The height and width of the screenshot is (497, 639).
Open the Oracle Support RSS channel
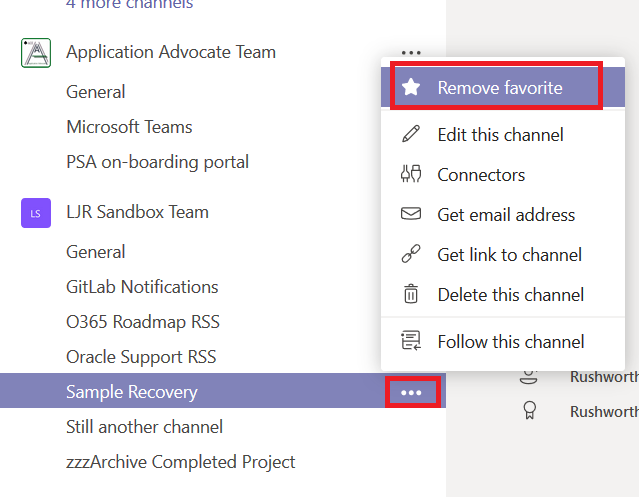coord(141,357)
